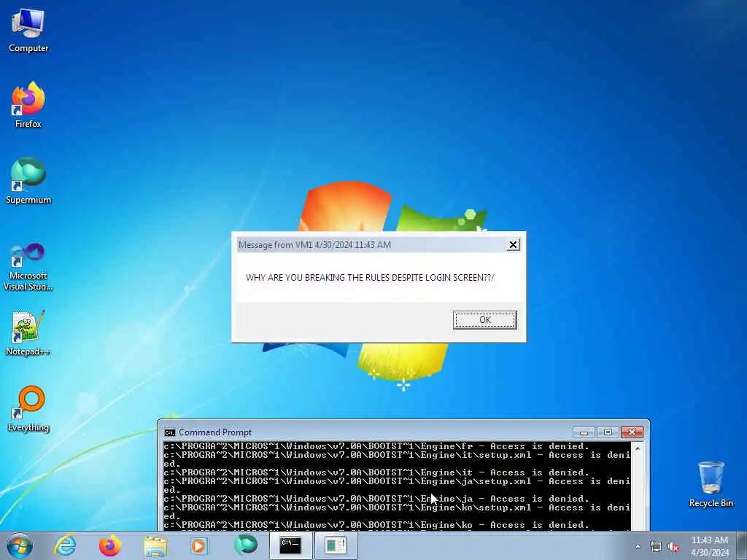Select the Recycle Bin icon

[711, 484]
